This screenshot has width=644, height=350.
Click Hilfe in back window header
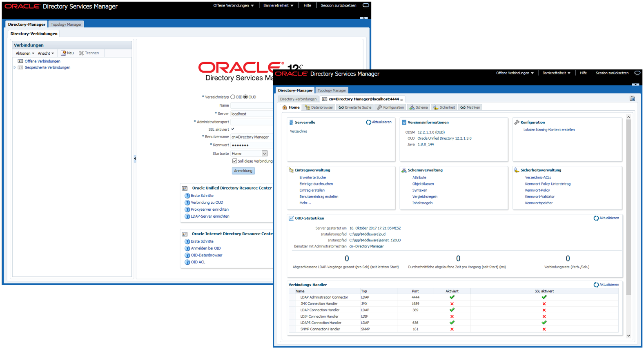[x=308, y=6]
